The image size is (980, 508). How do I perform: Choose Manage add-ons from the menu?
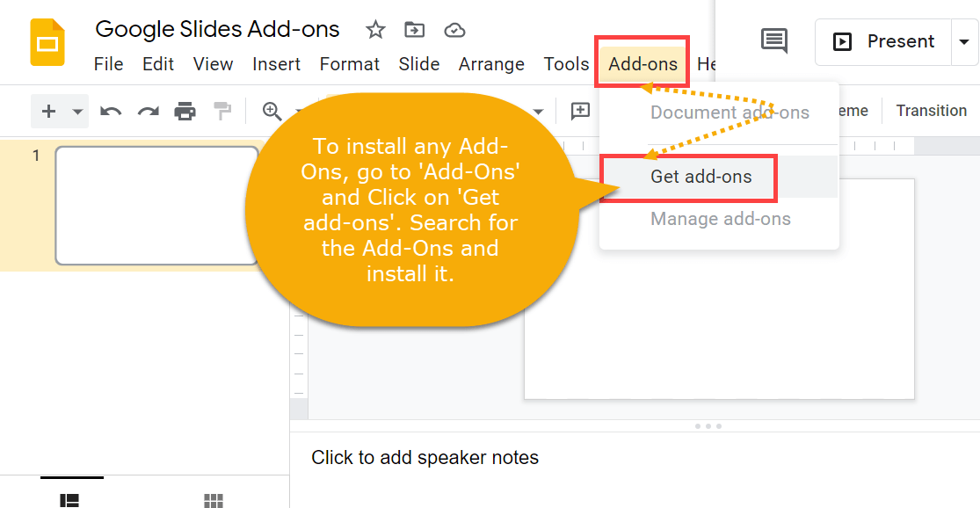point(719,219)
